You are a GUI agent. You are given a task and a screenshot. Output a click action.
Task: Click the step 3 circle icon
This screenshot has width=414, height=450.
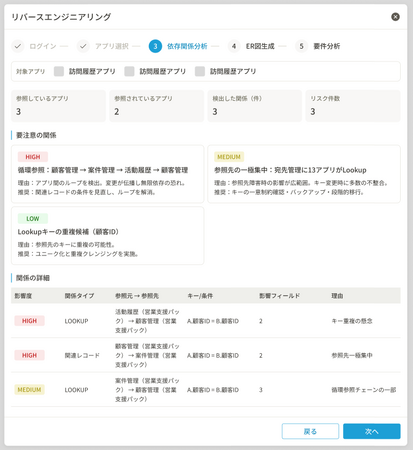[x=155, y=46]
